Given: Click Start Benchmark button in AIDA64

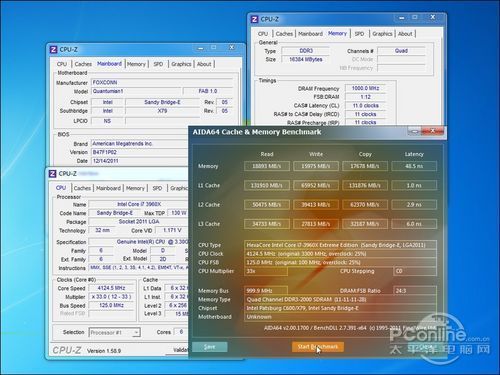Looking at the screenshot, I should (318, 347).
